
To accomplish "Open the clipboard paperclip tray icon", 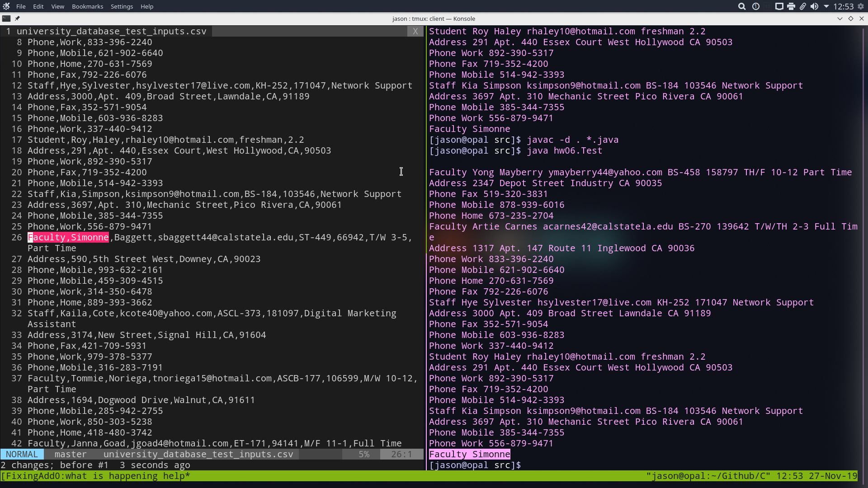I will click(802, 6).
